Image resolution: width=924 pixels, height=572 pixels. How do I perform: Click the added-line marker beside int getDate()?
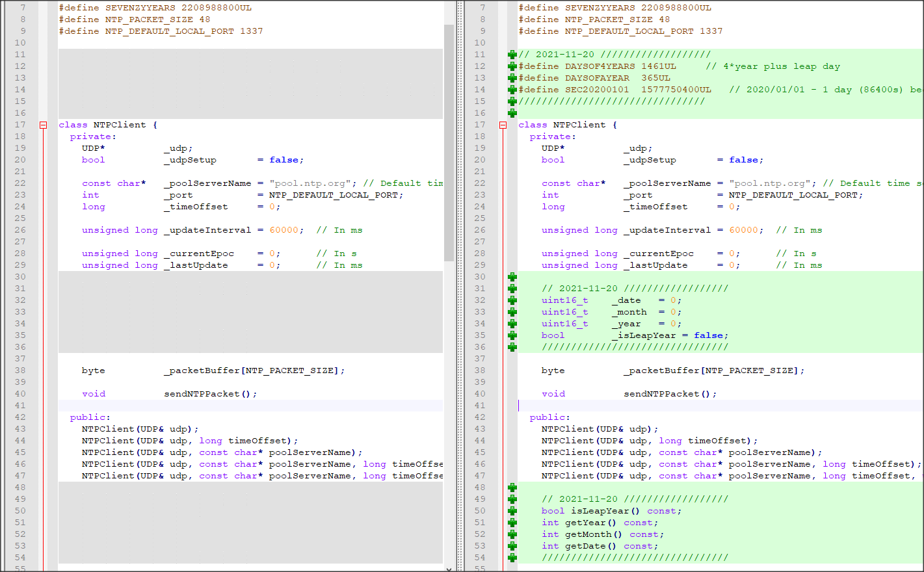(512, 546)
